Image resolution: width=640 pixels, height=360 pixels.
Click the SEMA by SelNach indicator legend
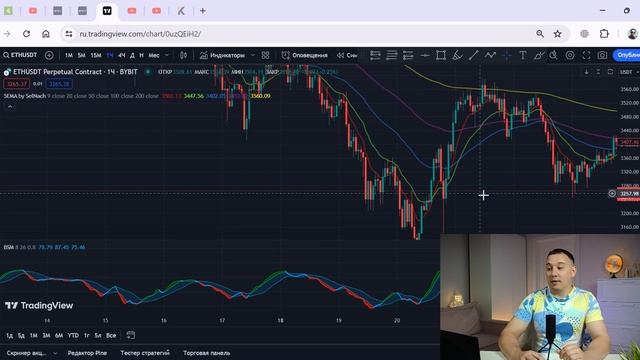(25, 96)
